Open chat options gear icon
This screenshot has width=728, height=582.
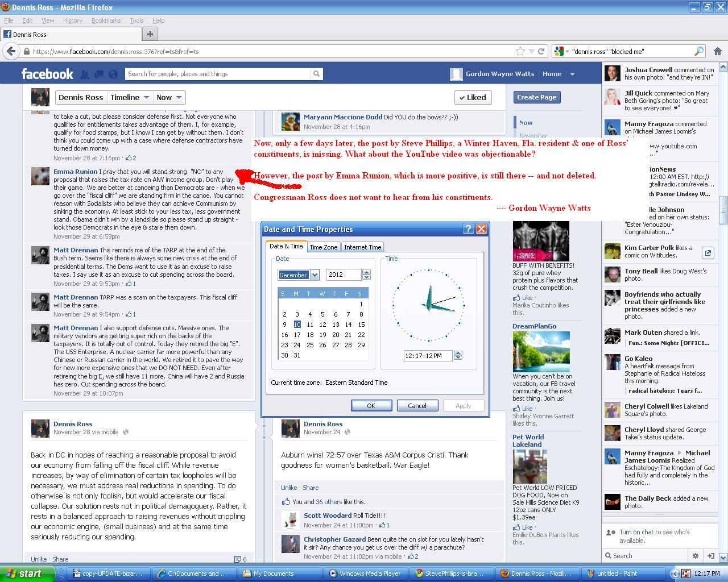(x=695, y=556)
